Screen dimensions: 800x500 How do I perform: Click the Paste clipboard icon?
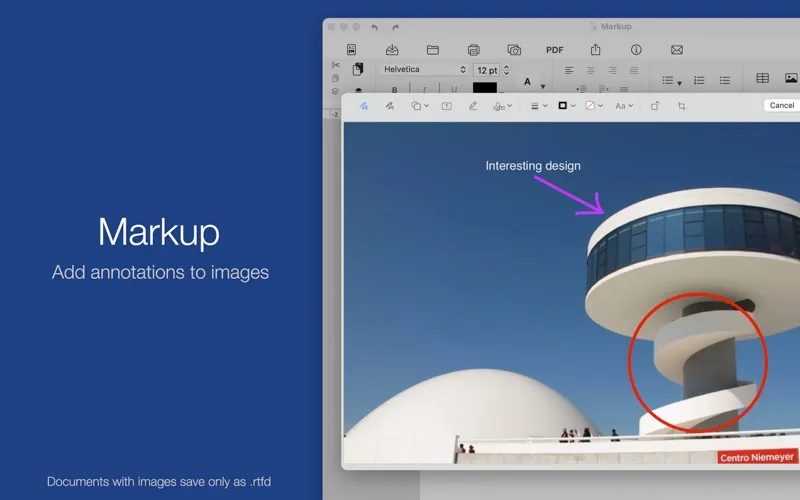(x=358, y=69)
